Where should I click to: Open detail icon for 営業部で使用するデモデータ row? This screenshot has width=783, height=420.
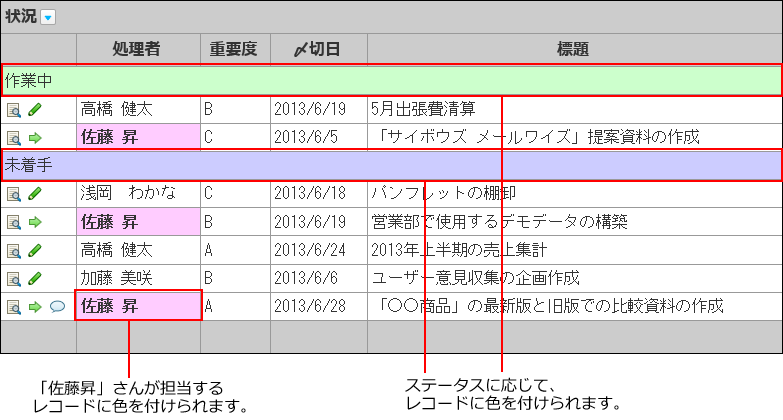[14, 222]
